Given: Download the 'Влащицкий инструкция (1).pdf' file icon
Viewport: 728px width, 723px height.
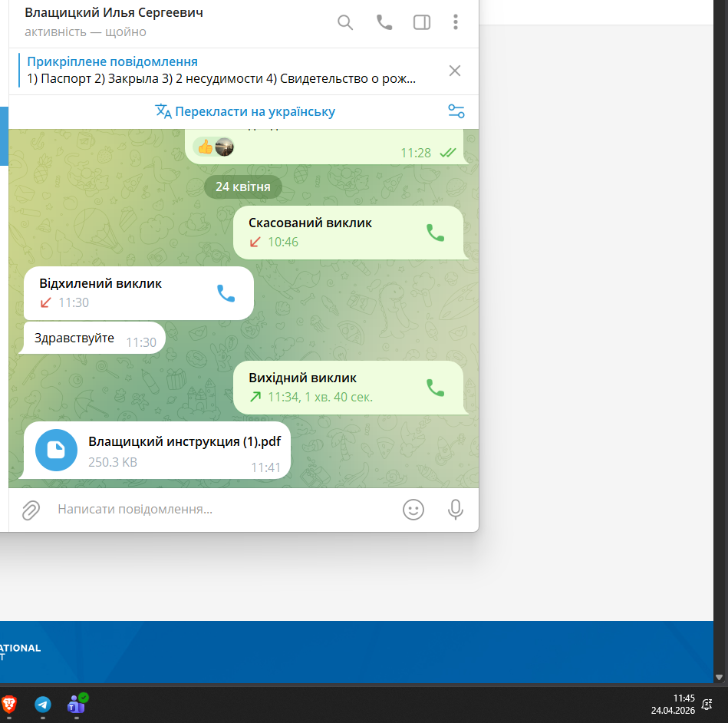Looking at the screenshot, I should 56,451.
